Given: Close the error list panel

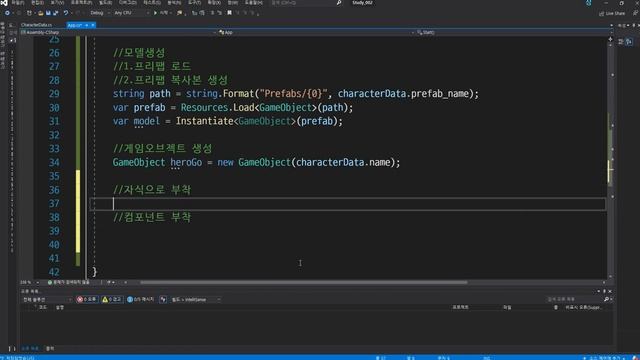Looking at the screenshot, I should point(610,291).
